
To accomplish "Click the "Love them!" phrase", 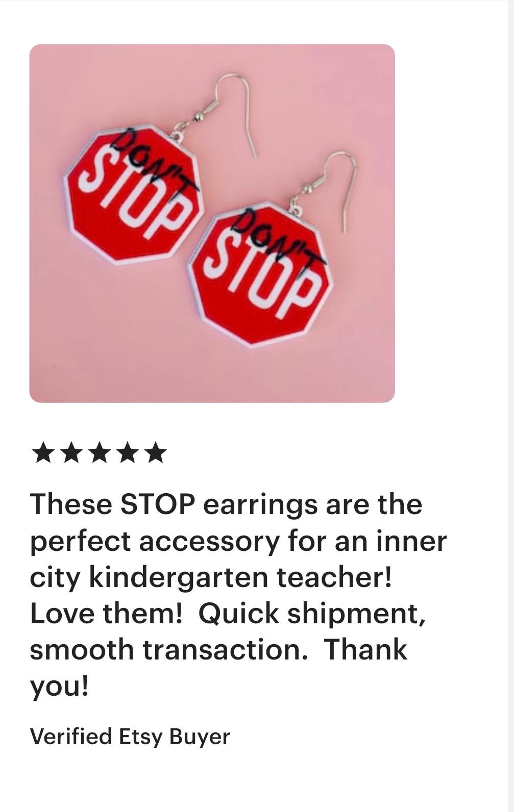I will point(106,613).
